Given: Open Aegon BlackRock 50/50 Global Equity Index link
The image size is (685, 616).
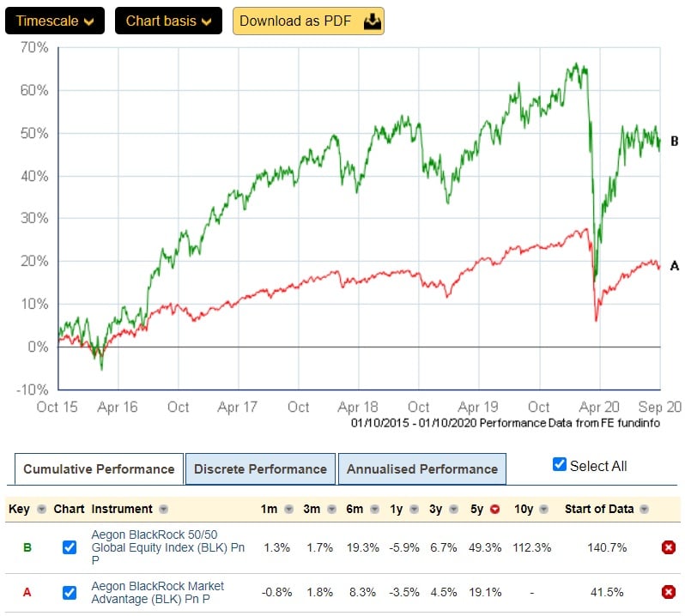Looking at the screenshot, I should [167, 547].
